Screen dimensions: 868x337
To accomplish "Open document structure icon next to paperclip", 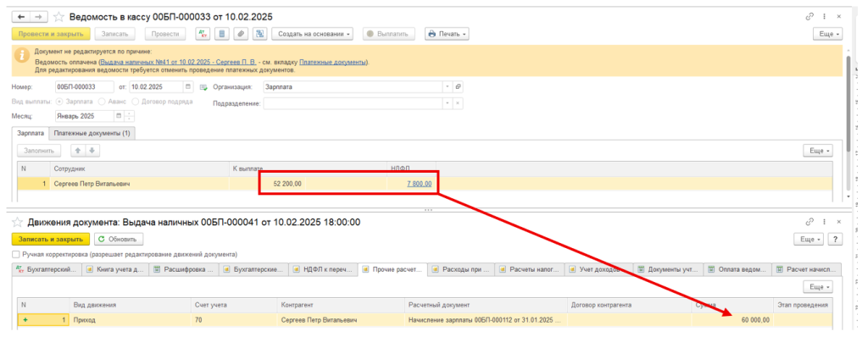I will [x=259, y=34].
